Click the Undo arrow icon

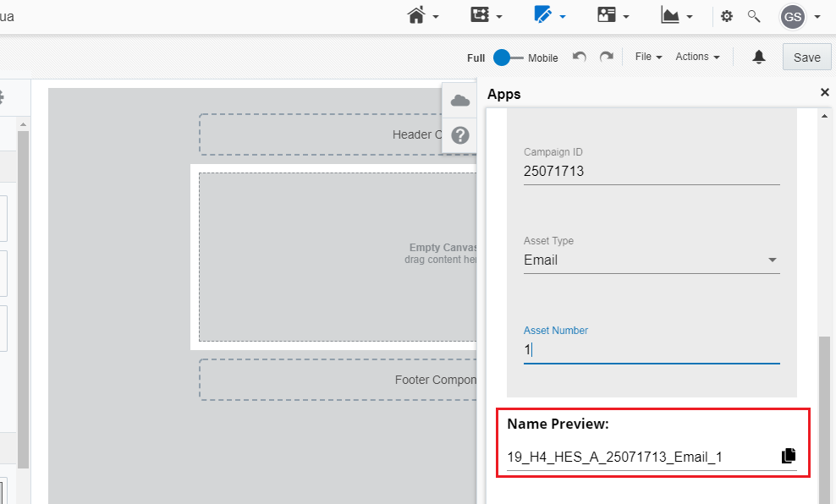point(580,57)
